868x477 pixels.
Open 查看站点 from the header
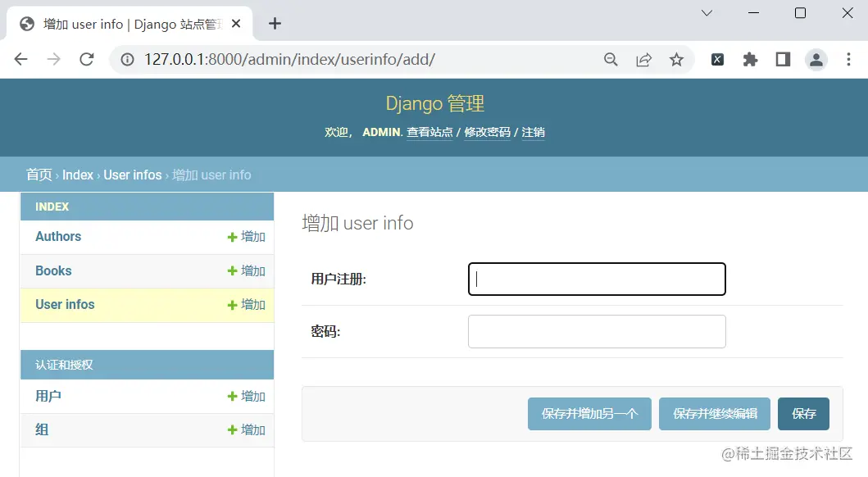pyautogui.click(x=429, y=132)
